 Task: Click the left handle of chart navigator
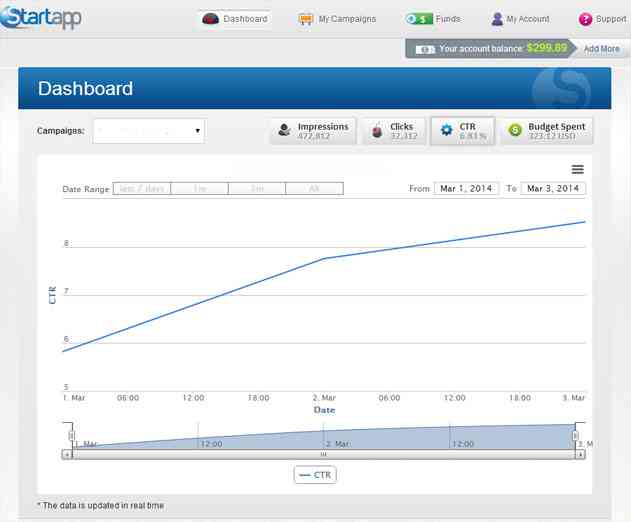tap(72, 435)
